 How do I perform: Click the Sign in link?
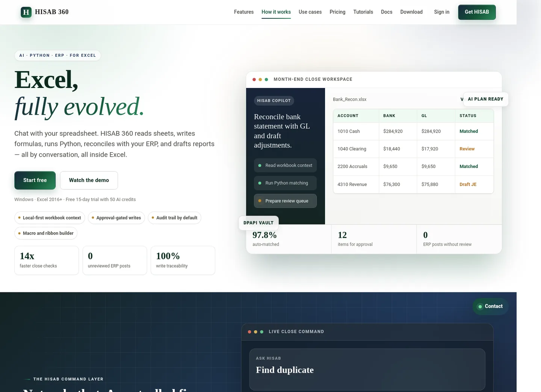point(441,12)
